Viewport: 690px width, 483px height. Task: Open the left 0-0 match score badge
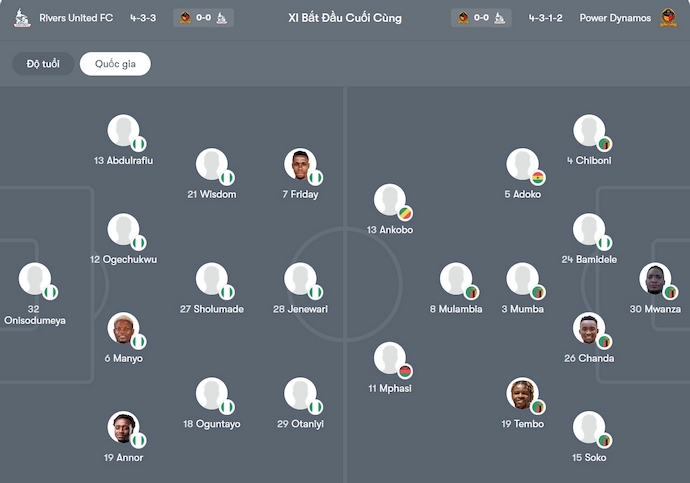click(x=202, y=18)
